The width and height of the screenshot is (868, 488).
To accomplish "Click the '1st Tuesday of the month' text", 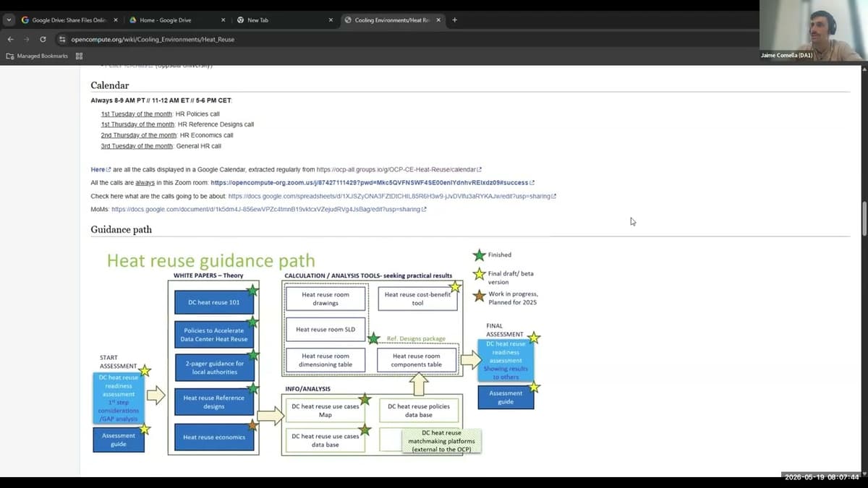I will click(x=137, y=114).
